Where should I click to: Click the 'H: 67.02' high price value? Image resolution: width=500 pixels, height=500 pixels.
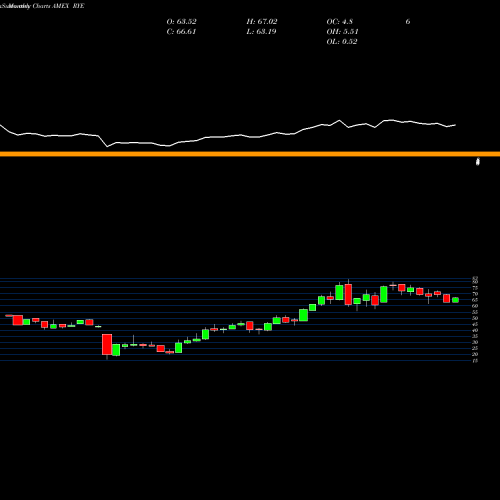point(262,22)
